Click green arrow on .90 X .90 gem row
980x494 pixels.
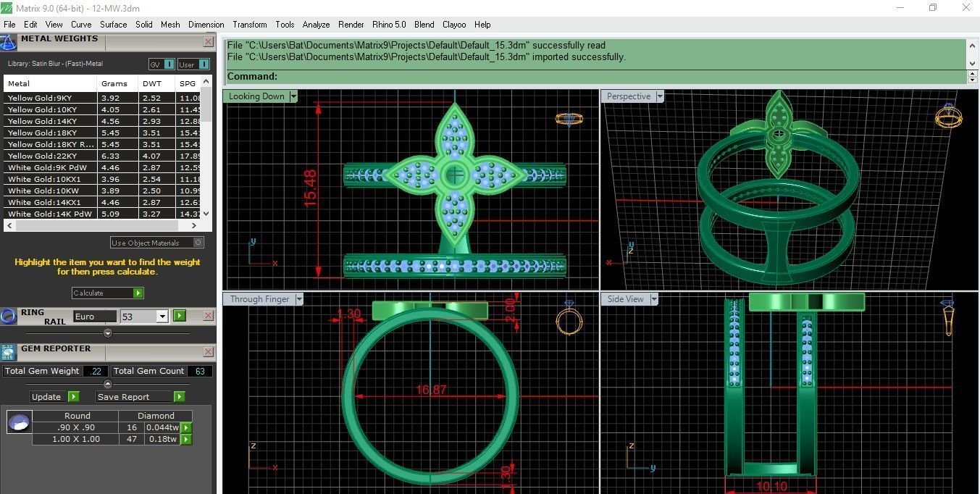[x=186, y=427]
